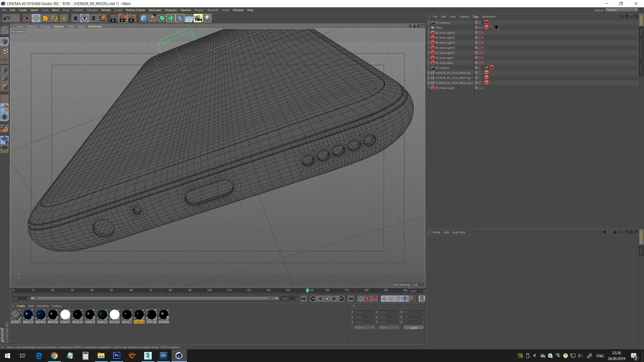644x362 pixels.
Task: Select the Rotate tool
Action: click(x=54, y=18)
